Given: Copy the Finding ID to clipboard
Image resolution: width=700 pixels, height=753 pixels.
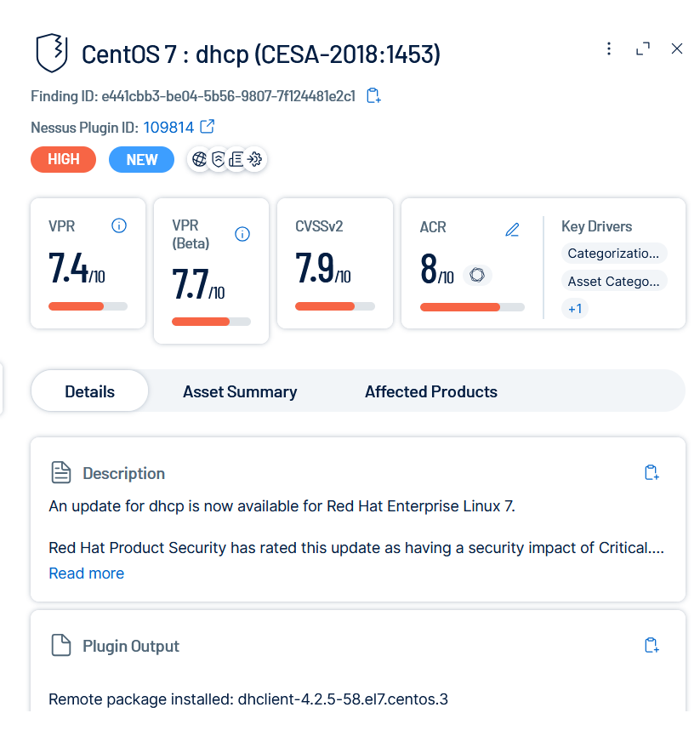Looking at the screenshot, I should 373,95.
